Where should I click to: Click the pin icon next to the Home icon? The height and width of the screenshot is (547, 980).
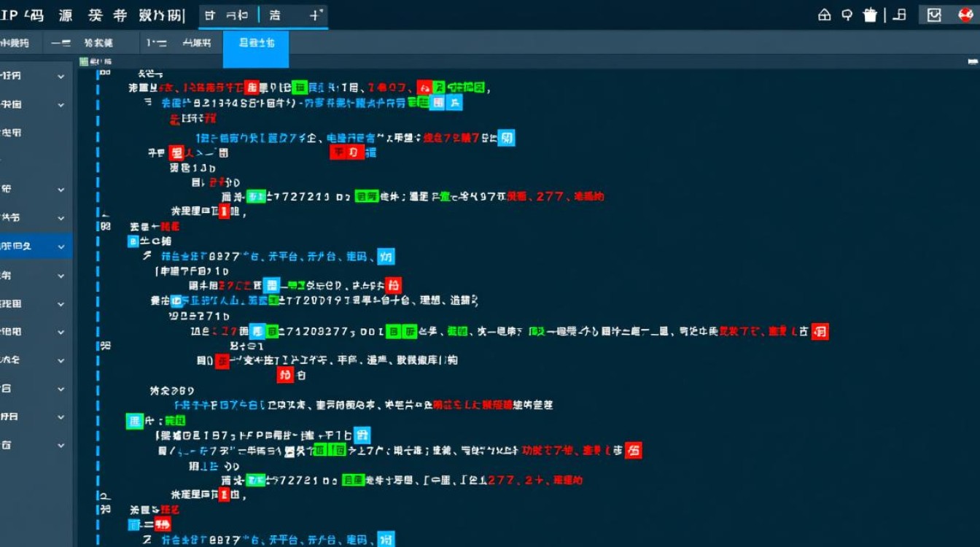pos(847,14)
